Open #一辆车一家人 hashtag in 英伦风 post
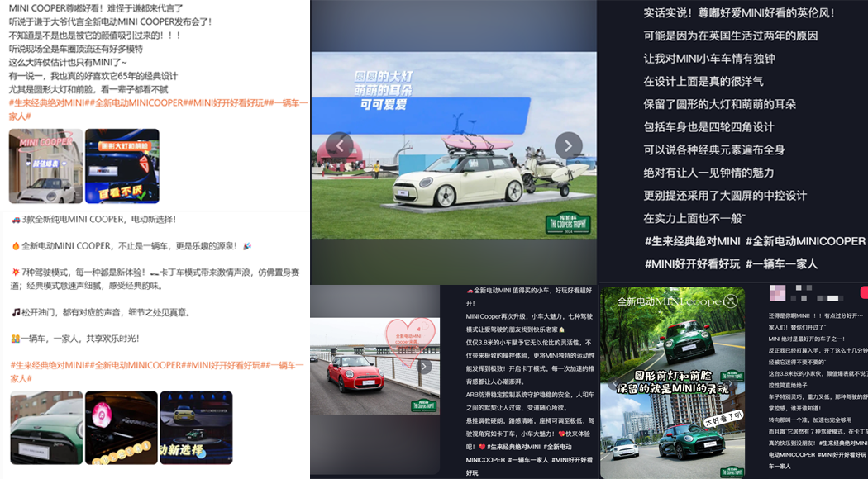The image size is (868, 479). coord(781,263)
